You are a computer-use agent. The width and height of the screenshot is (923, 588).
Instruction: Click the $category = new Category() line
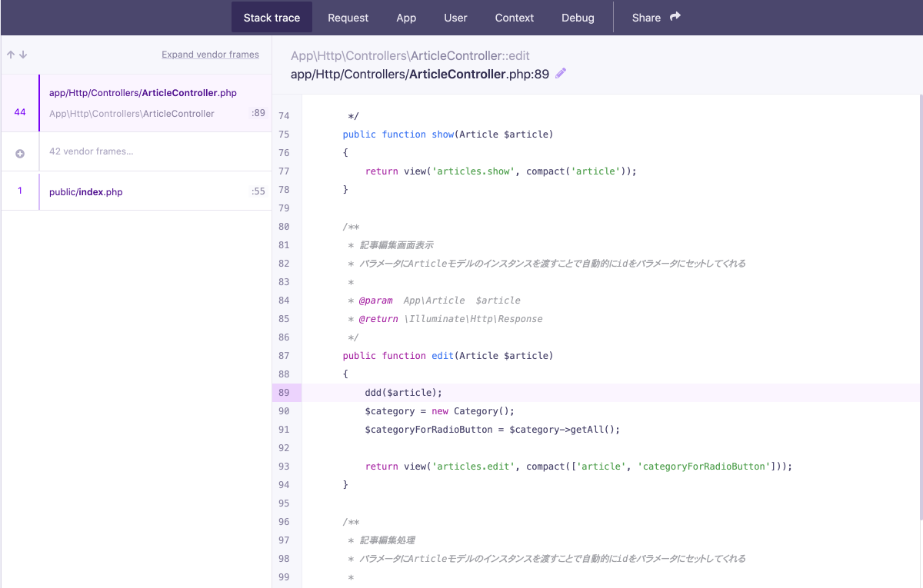tap(440, 411)
